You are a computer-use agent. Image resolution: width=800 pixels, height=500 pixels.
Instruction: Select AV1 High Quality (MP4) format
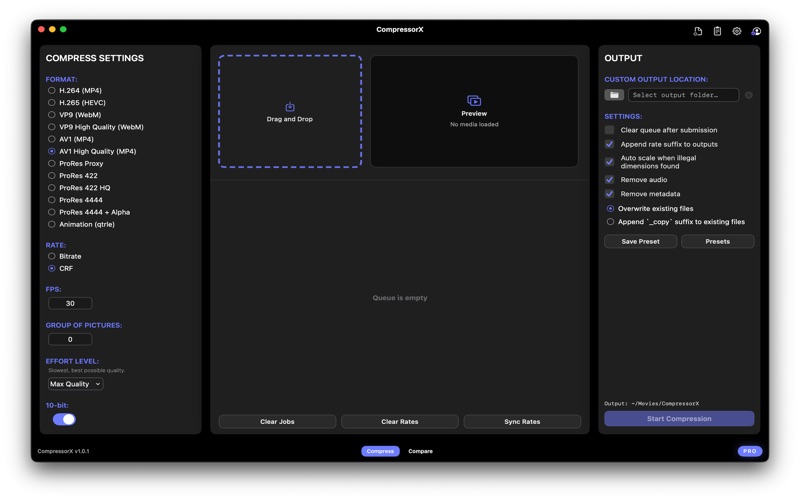point(92,152)
